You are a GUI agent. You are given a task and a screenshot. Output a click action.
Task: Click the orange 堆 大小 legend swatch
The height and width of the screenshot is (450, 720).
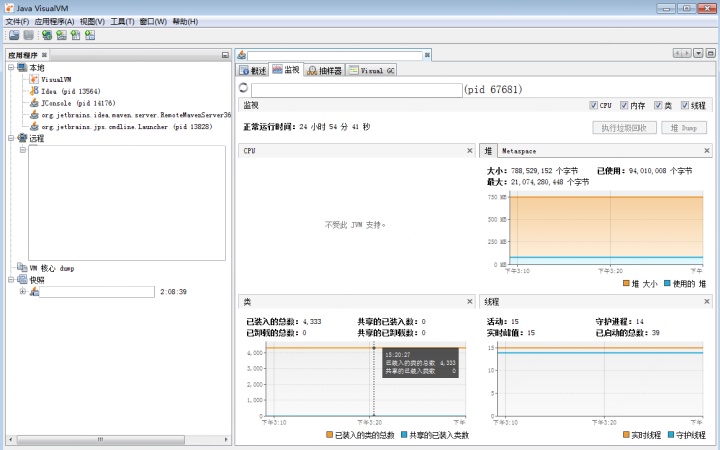[x=626, y=283]
